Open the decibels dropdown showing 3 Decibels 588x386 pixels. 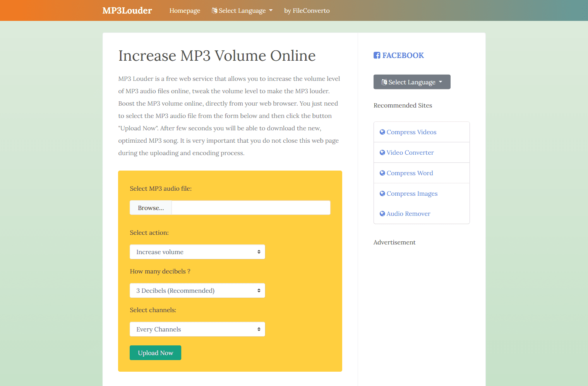[x=197, y=290]
